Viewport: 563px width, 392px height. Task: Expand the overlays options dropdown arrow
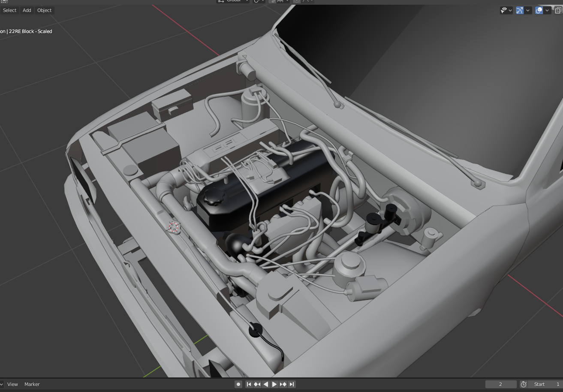click(548, 10)
